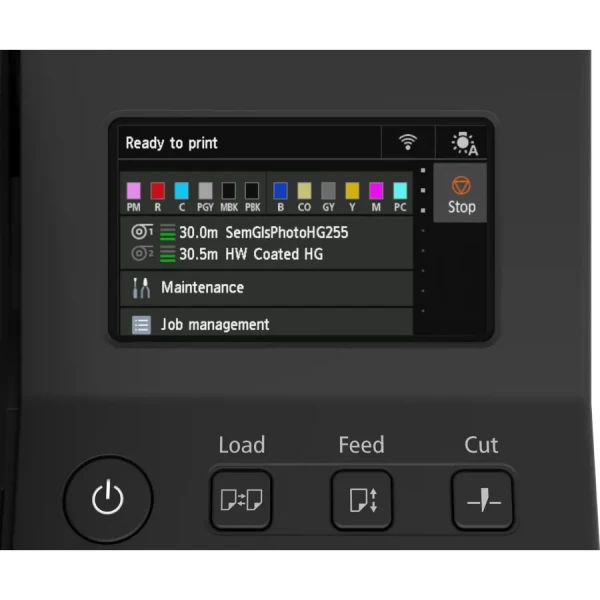Tap the PC photo cyan indicator

tap(400, 191)
